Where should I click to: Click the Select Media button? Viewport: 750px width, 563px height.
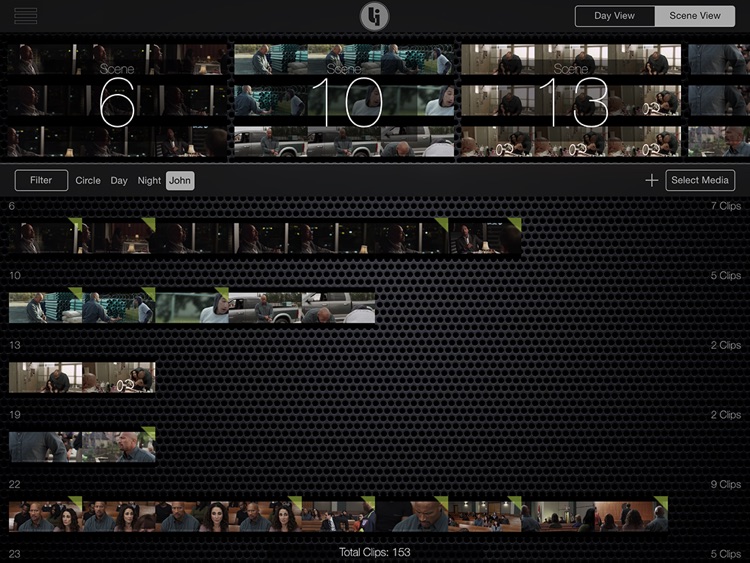pyautogui.click(x=700, y=180)
